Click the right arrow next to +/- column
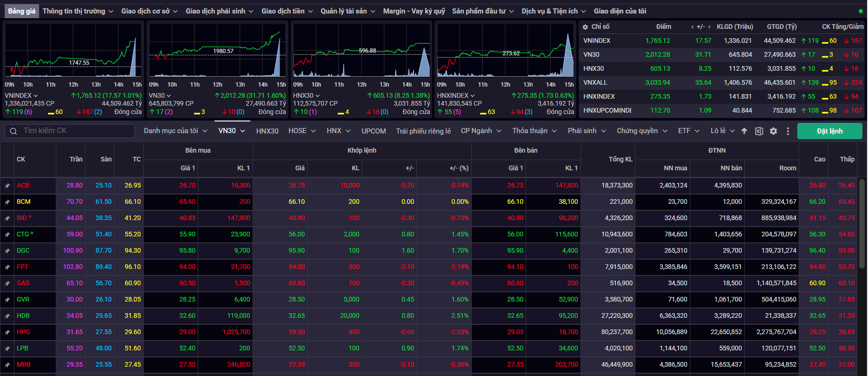Viewport: 868px width, 376px height. [709, 27]
